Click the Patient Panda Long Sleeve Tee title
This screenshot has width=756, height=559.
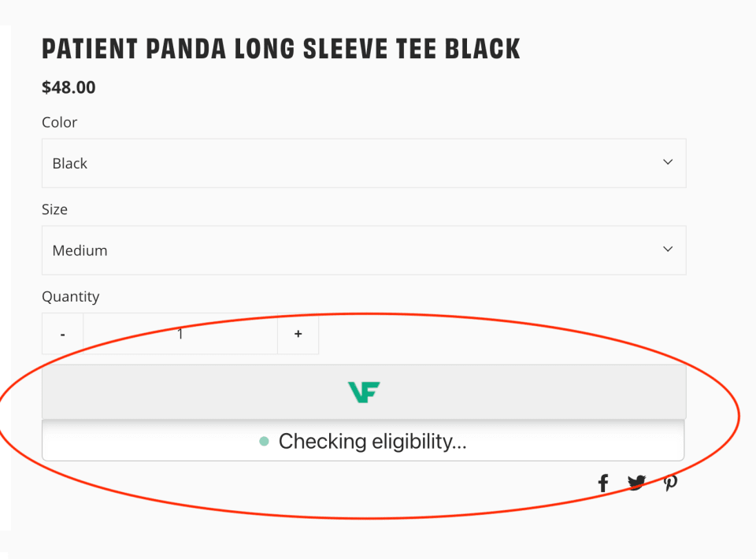281,49
